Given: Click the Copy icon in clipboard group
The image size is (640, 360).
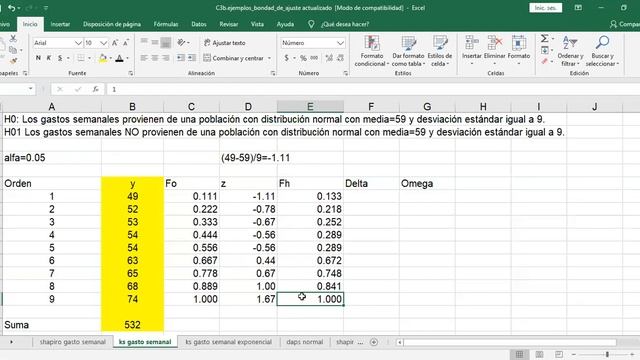Looking at the screenshot, I should click(x=13, y=50).
